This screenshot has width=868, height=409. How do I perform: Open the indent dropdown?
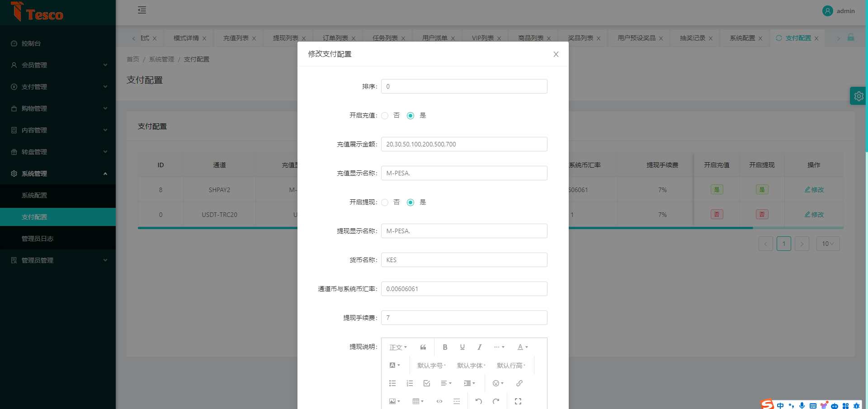click(470, 383)
